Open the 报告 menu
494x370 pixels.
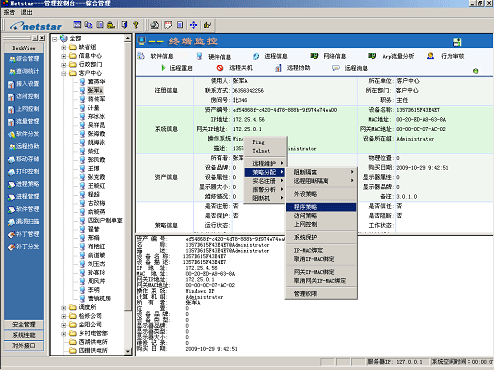point(9,12)
